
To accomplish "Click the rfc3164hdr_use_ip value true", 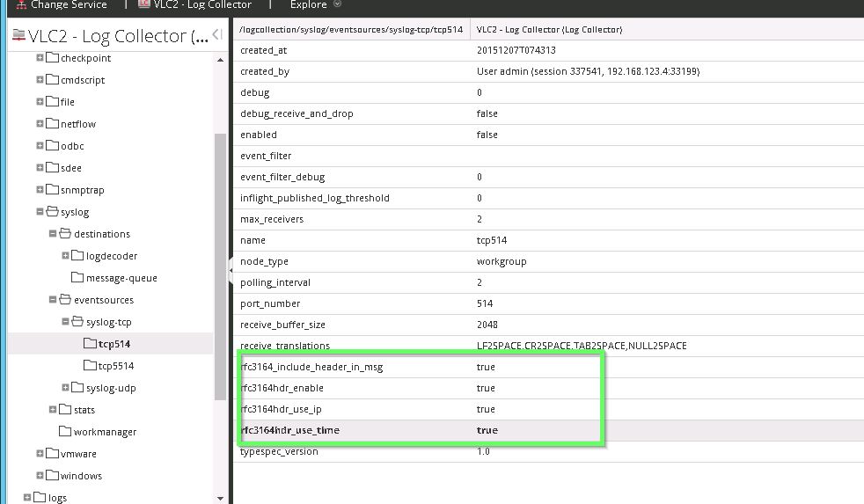I will tap(486, 409).
